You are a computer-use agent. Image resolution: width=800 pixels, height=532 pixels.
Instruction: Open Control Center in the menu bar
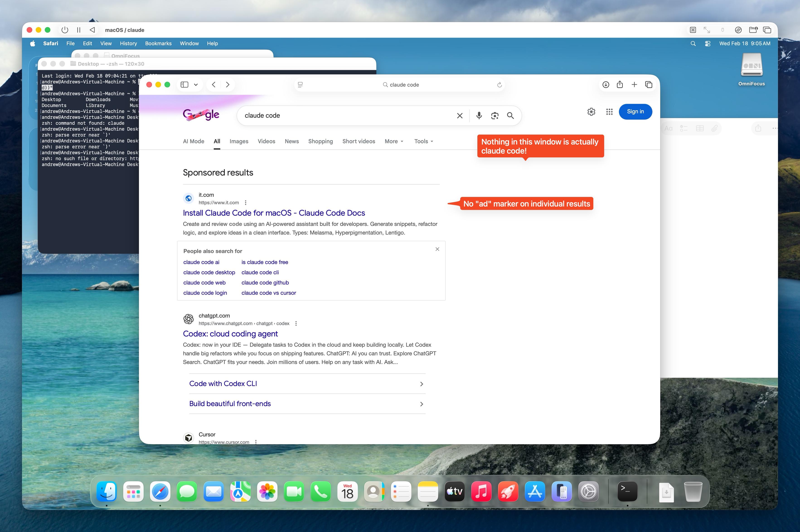708,43
